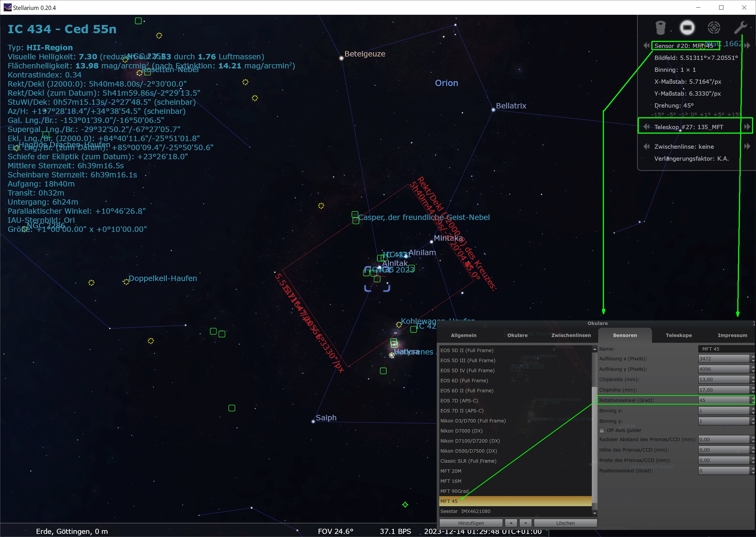Click the Binning y value field

[724, 421]
